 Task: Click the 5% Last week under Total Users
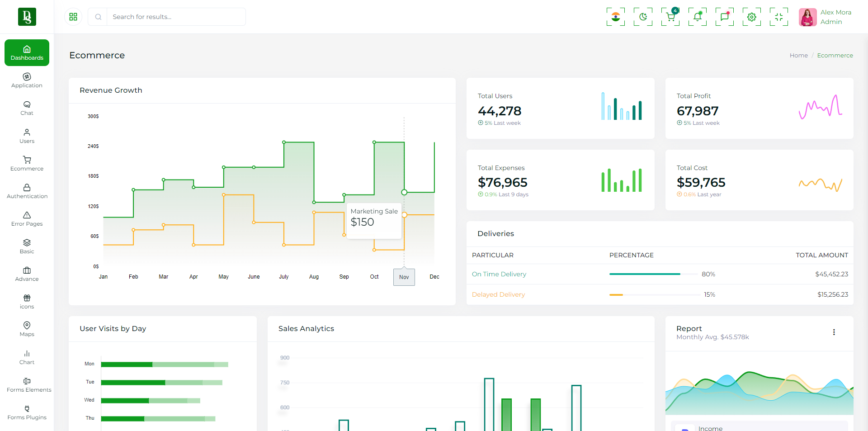500,123
